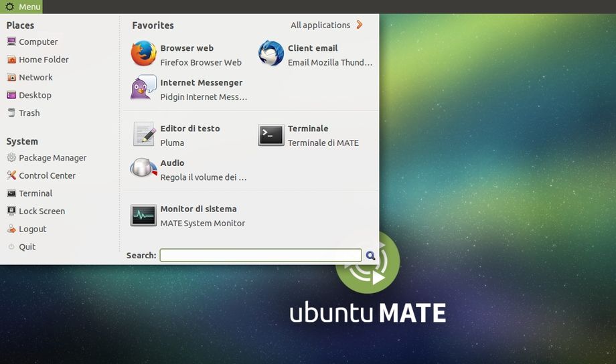The width and height of the screenshot is (616, 364).
Task: Click the Package Manager text entry
Action: point(53,158)
